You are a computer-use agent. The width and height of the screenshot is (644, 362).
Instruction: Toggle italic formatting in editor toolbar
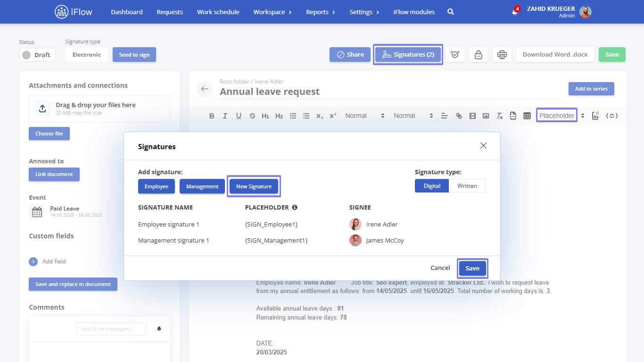tap(225, 116)
